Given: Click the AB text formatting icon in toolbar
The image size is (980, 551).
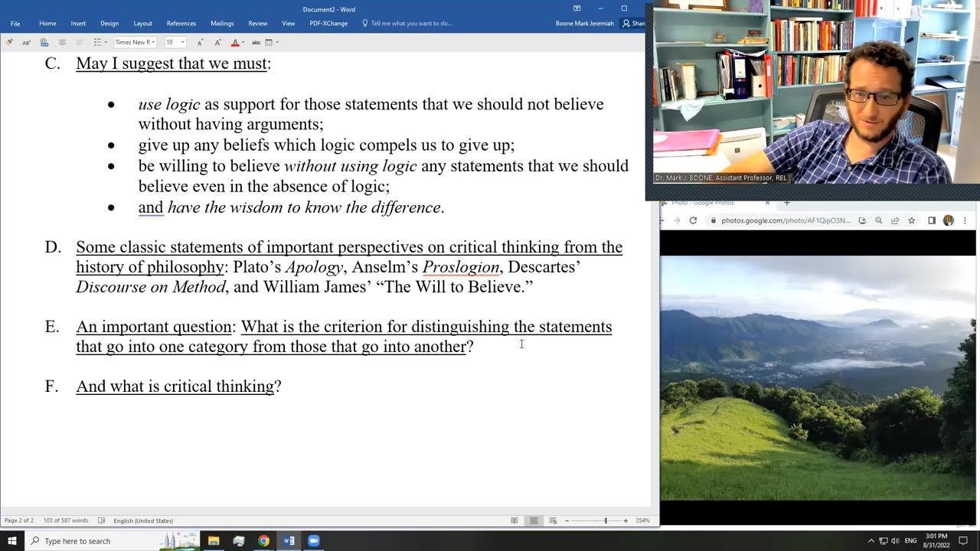Looking at the screenshot, I should coord(27,42).
